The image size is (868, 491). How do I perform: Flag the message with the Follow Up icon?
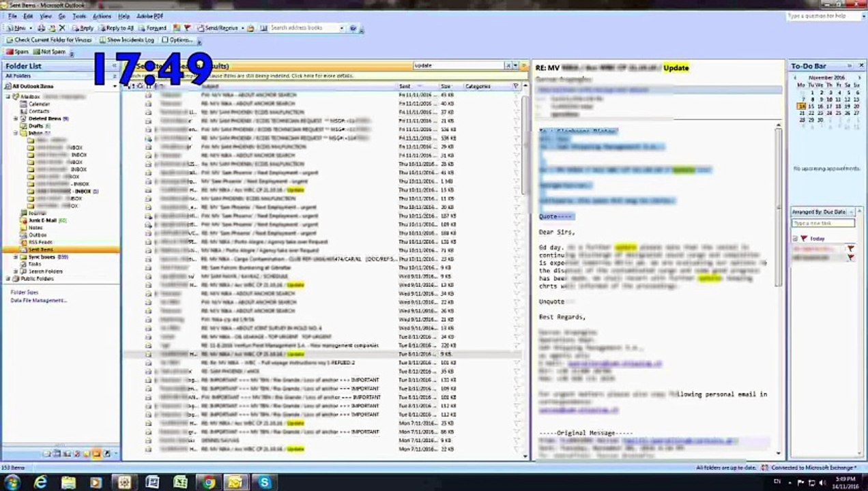point(187,28)
